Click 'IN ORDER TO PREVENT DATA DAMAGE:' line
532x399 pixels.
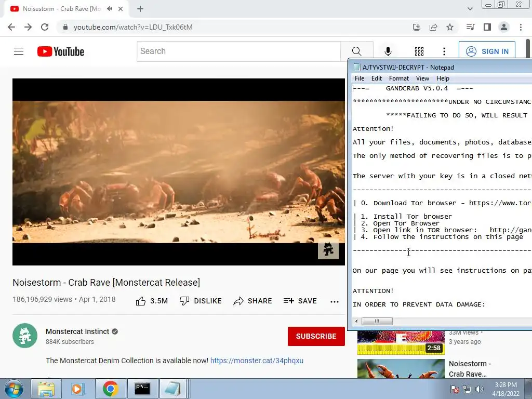pos(419,304)
